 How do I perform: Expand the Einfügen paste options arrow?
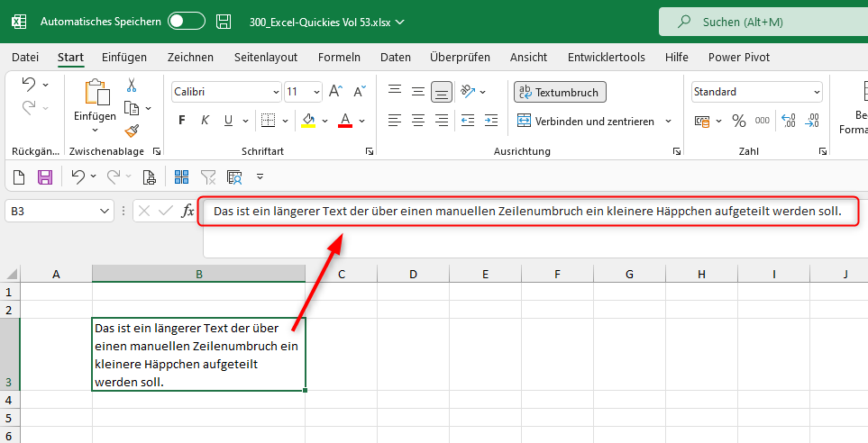(x=95, y=130)
